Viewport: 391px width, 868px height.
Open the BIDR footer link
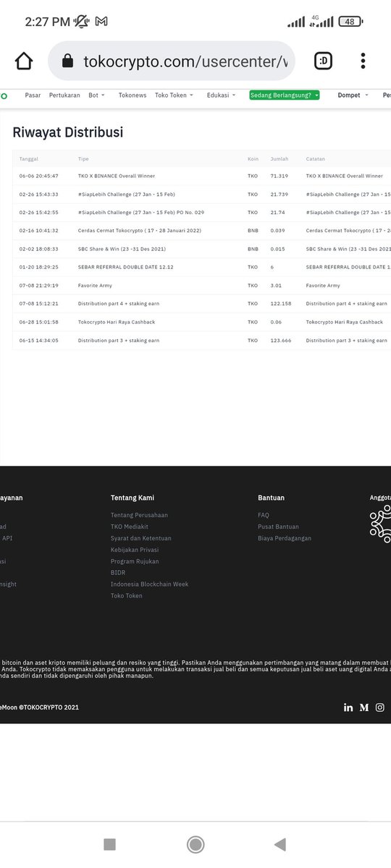118,573
